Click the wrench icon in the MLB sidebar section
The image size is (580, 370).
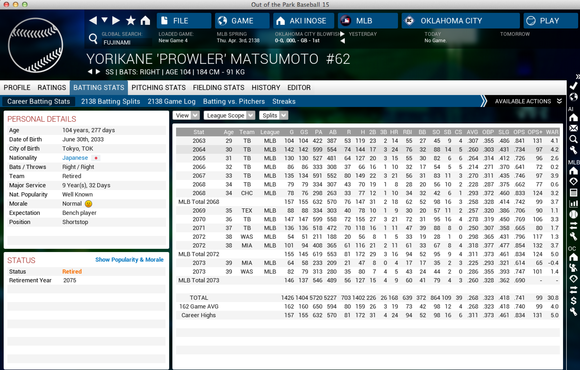573,236
